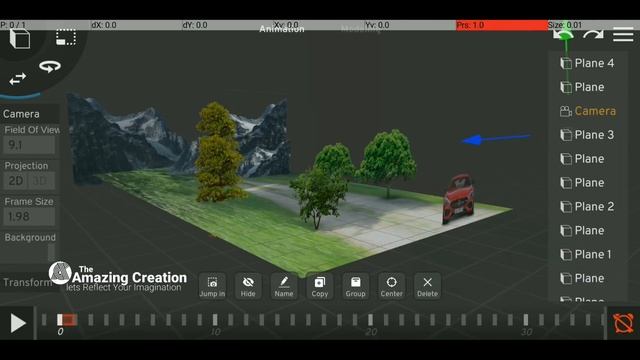Tap the two-way swap arrows icon

pos(18,79)
